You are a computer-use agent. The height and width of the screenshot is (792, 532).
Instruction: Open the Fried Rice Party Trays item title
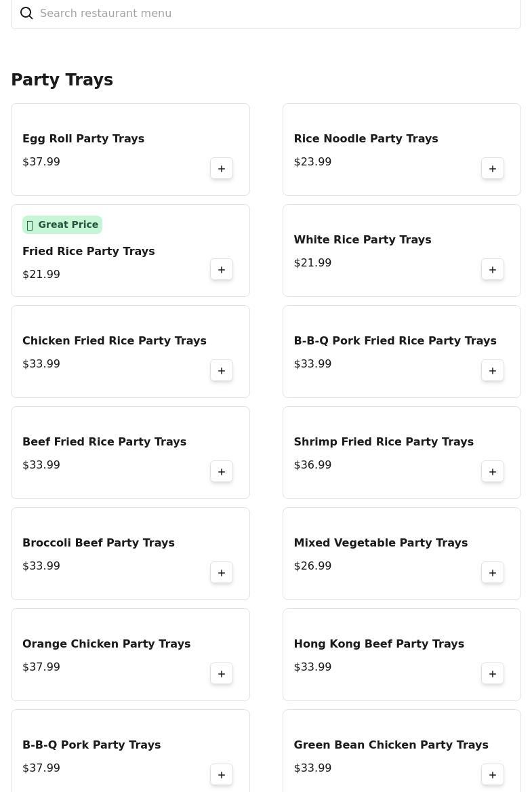(x=89, y=252)
